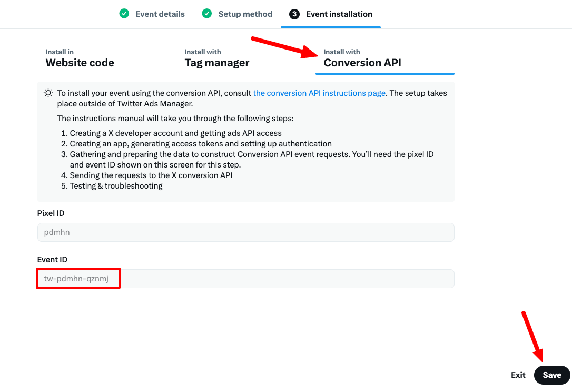Screen dimensions: 572x392
Task: Click step 5 'Testing & troubleshooting' text
Action: 116,186
